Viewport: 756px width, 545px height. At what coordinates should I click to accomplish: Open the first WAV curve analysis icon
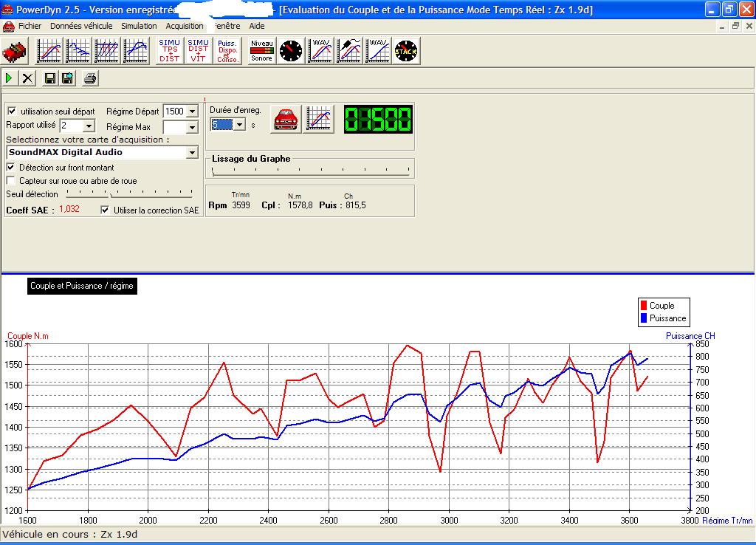point(320,51)
